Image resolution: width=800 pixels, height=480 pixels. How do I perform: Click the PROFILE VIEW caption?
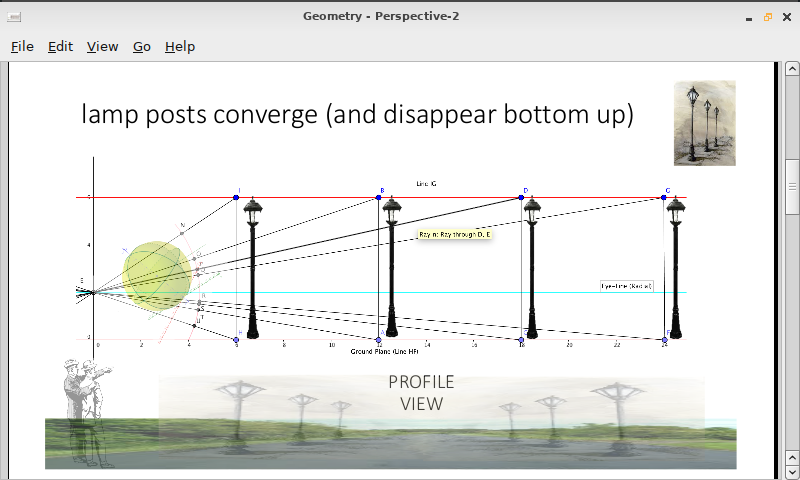tap(421, 393)
